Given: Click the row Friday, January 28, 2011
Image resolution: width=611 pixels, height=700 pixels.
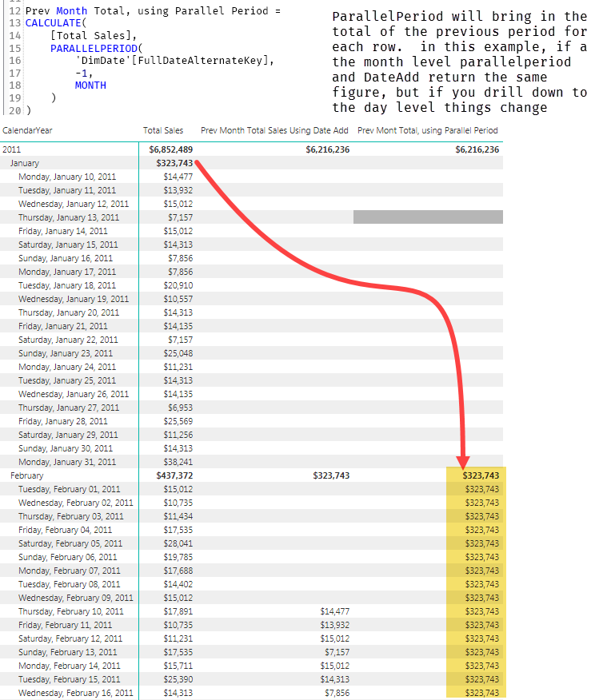Looking at the screenshot, I should pos(251,421).
